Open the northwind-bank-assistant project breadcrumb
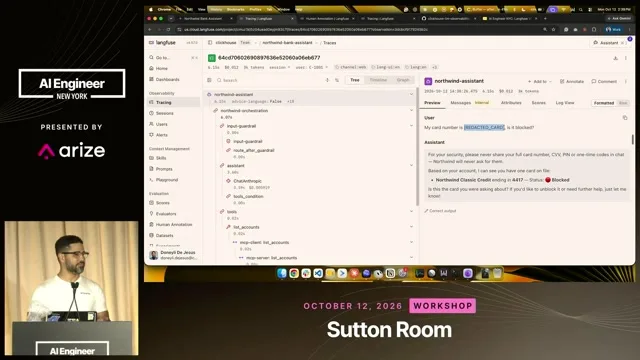 (x=287, y=42)
